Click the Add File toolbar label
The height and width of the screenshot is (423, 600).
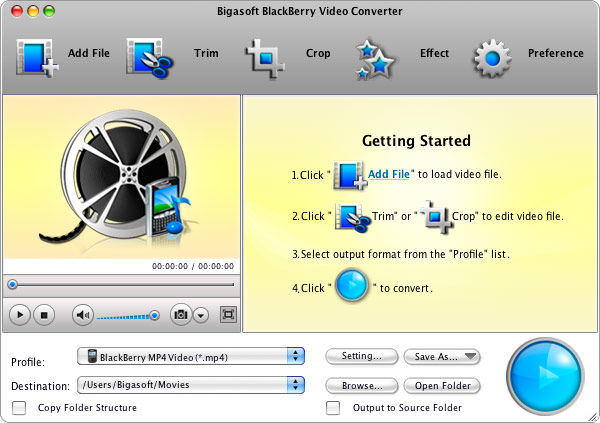89,53
